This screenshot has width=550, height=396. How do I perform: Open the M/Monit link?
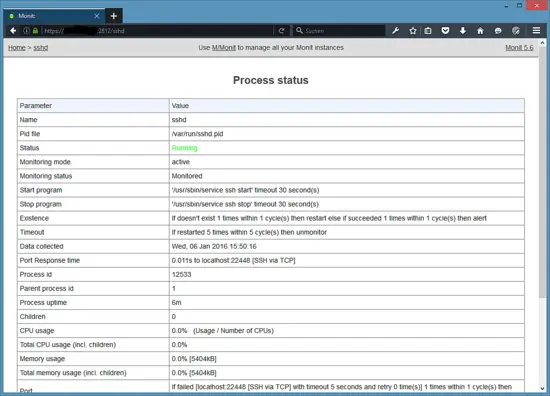point(224,48)
